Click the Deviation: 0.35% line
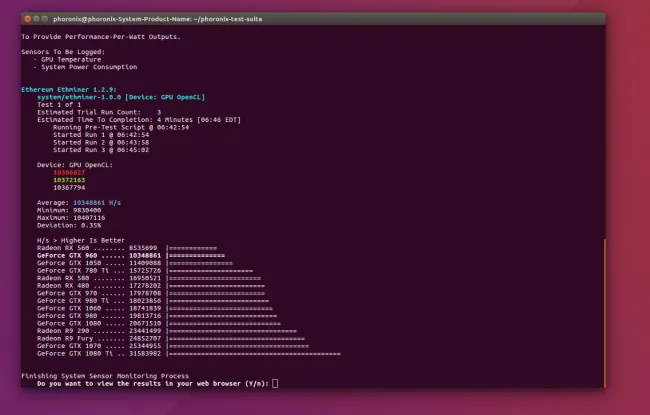 [69, 225]
